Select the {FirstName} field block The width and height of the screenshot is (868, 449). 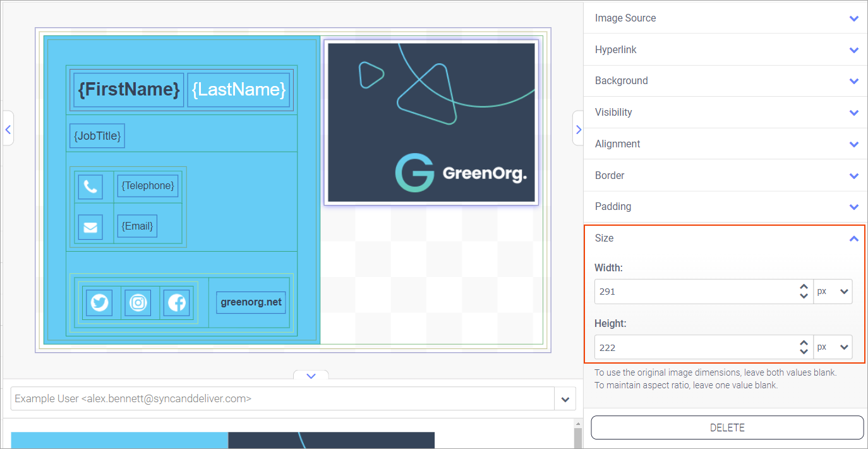pos(129,90)
